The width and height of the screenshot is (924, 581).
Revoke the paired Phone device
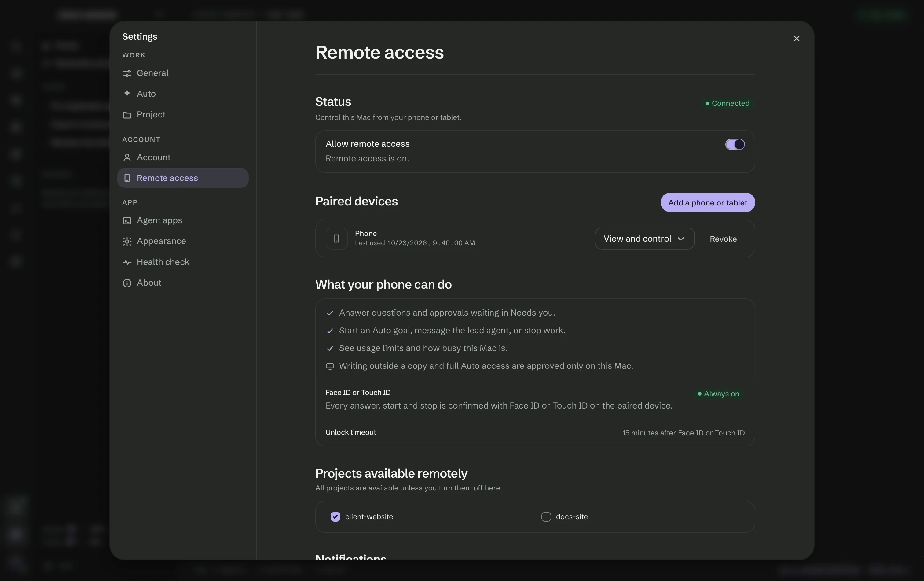pyautogui.click(x=723, y=239)
